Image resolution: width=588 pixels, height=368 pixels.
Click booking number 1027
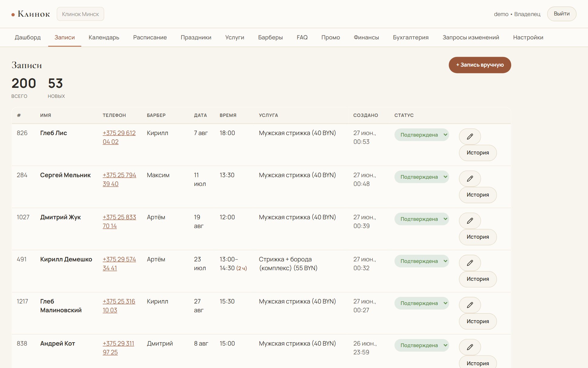pyautogui.click(x=23, y=217)
